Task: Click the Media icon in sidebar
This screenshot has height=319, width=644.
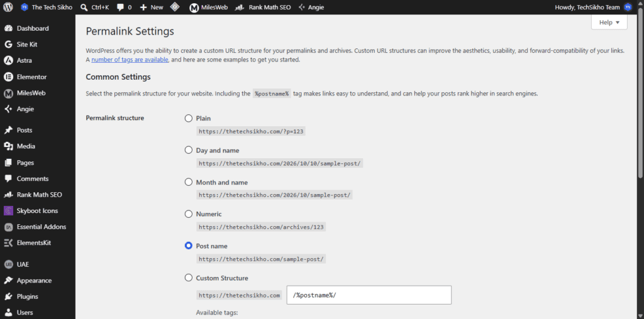Action: [8, 146]
